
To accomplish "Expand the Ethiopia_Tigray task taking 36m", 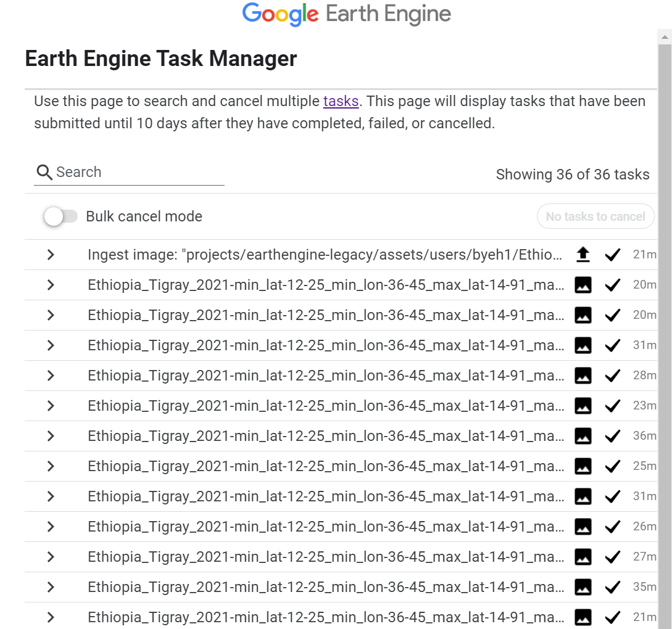I will point(51,436).
